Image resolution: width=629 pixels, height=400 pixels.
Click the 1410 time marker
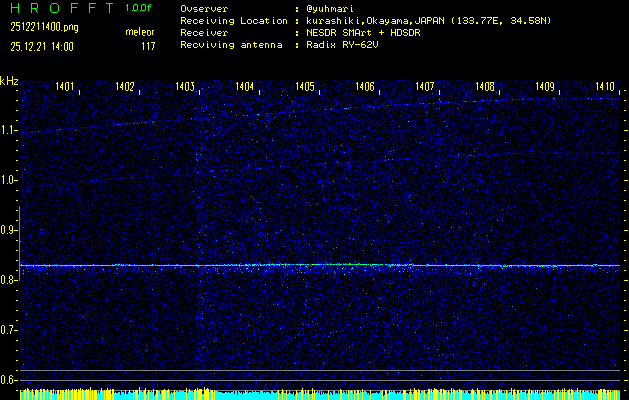click(x=605, y=88)
